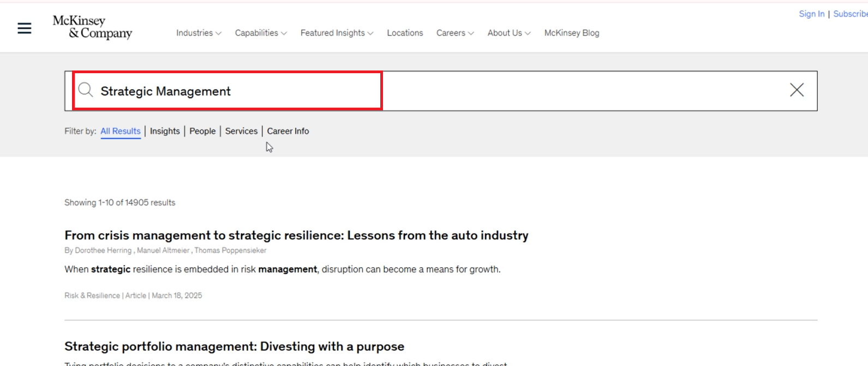
Task: Click the McKinsey & Company logo
Action: pos(92,27)
